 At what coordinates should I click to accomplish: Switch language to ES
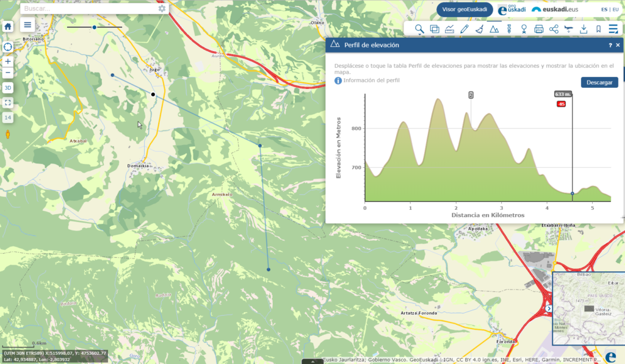tap(604, 10)
